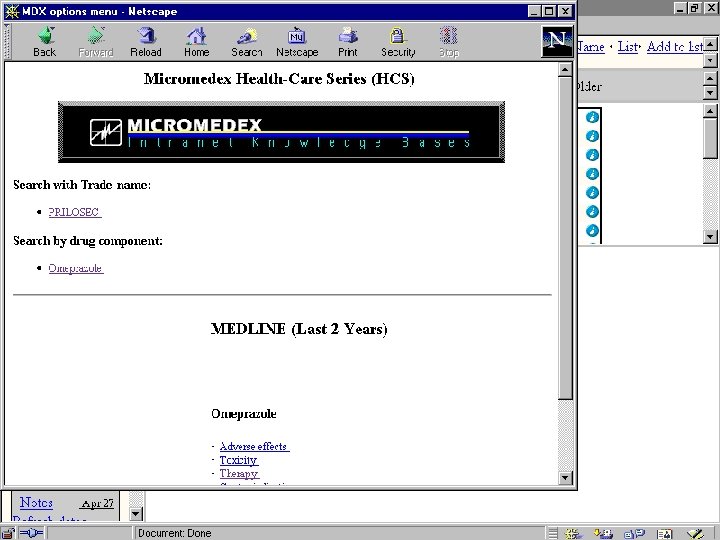Image resolution: width=720 pixels, height=540 pixels.
Task: Click the 'Micromedex Health-Care Series (HCS)' heading
Action: pyautogui.click(x=279, y=79)
